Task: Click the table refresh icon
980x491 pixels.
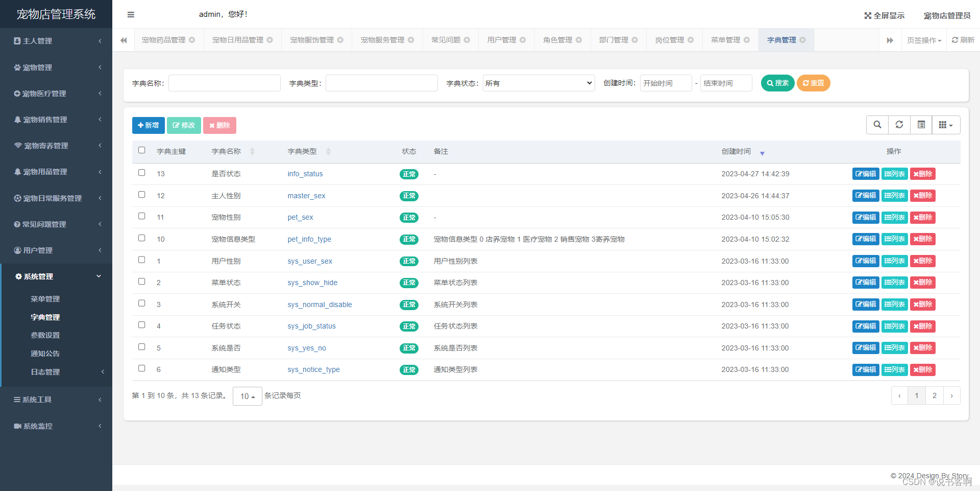Action: [899, 125]
